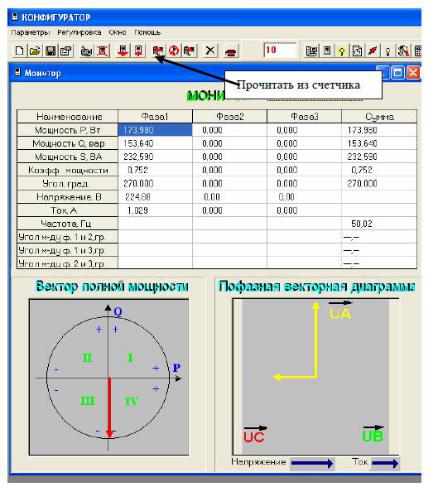Open the Помощь menu
Viewport: 431px width, 493px height.
coord(147,33)
